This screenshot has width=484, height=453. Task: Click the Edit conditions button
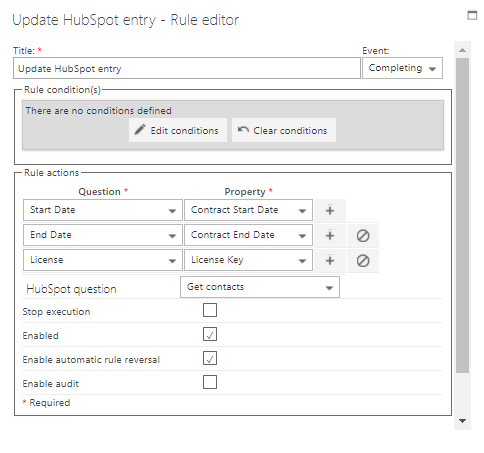[x=178, y=130]
